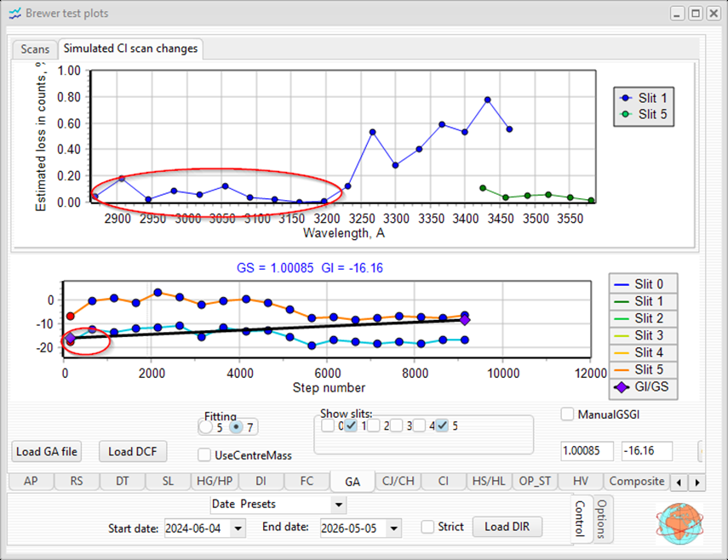Toggle the UseCentreMass checkbox

pos(204,454)
